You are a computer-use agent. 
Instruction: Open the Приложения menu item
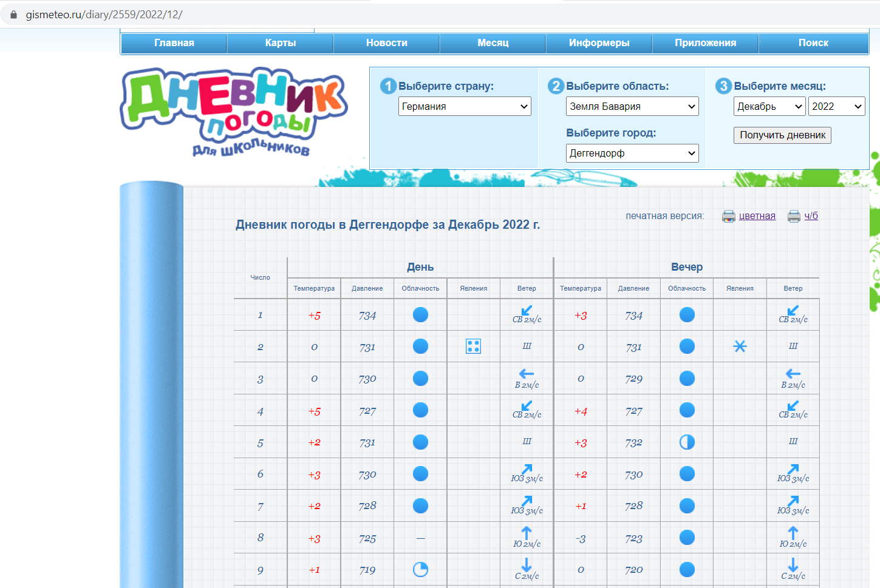[706, 43]
